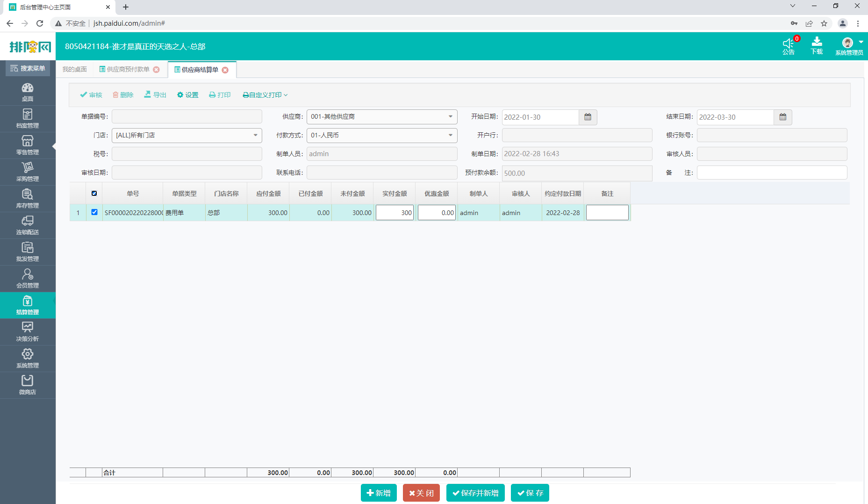Screen dimensions: 868x504
Task: Click the 备注 input field in the form header
Action: point(772,173)
